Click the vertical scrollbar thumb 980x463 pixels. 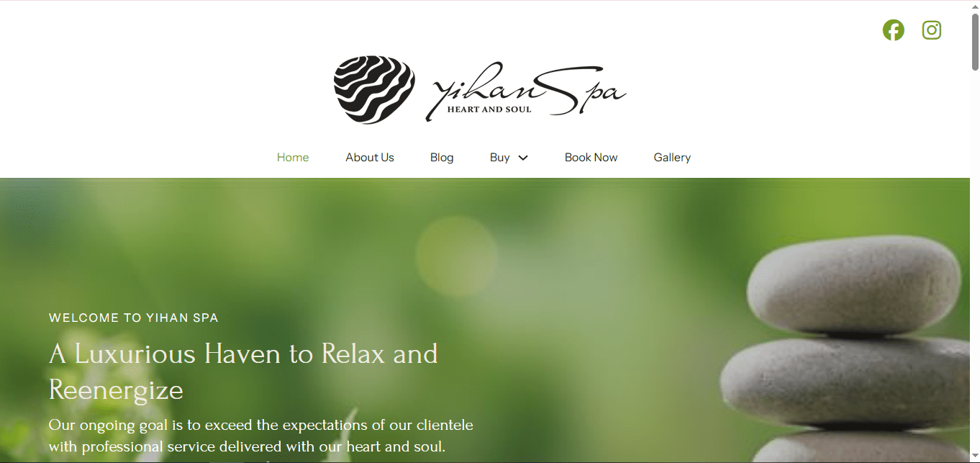pyautogui.click(x=975, y=42)
